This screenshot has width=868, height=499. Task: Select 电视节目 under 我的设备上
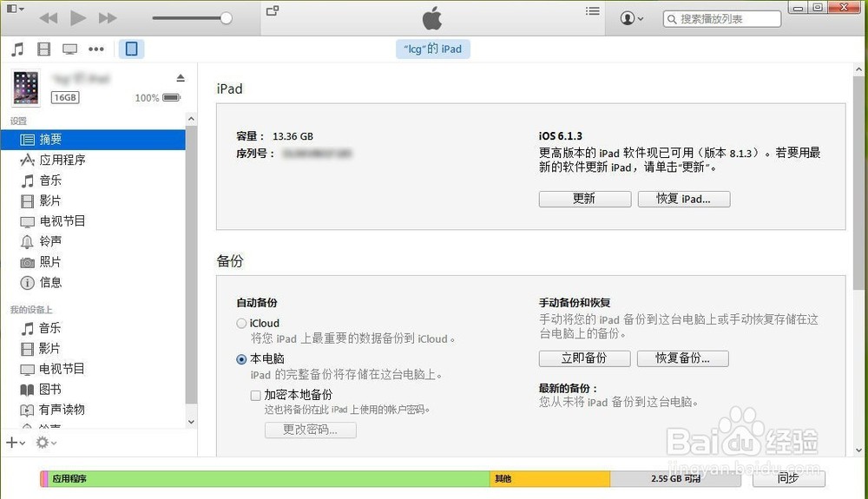pos(93,369)
